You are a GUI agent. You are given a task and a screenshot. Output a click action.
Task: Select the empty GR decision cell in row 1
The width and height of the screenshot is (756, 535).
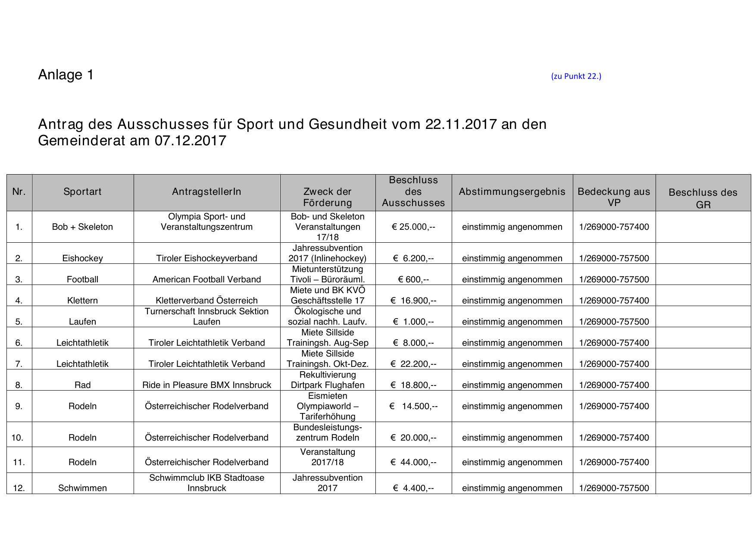click(x=703, y=227)
